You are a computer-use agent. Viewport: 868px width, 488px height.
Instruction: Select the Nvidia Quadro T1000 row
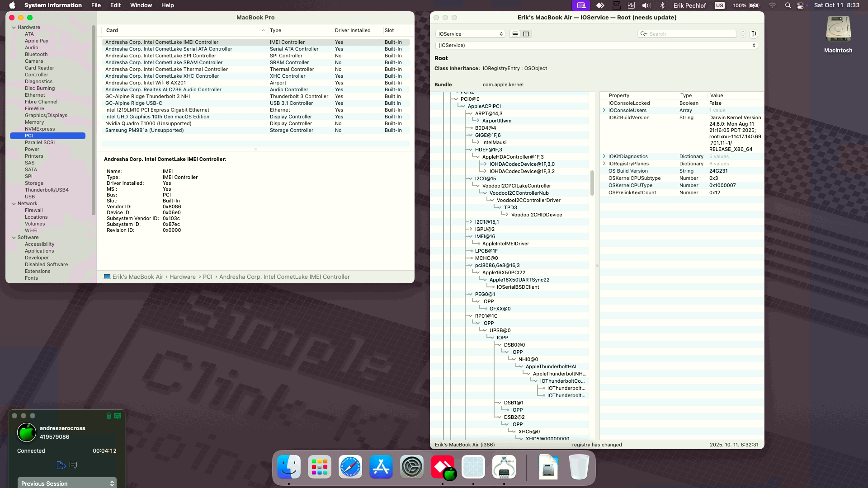tap(256, 123)
